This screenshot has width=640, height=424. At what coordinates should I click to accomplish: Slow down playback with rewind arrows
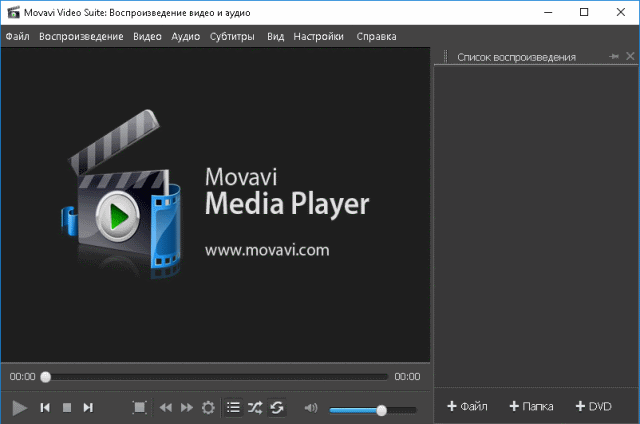point(165,408)
